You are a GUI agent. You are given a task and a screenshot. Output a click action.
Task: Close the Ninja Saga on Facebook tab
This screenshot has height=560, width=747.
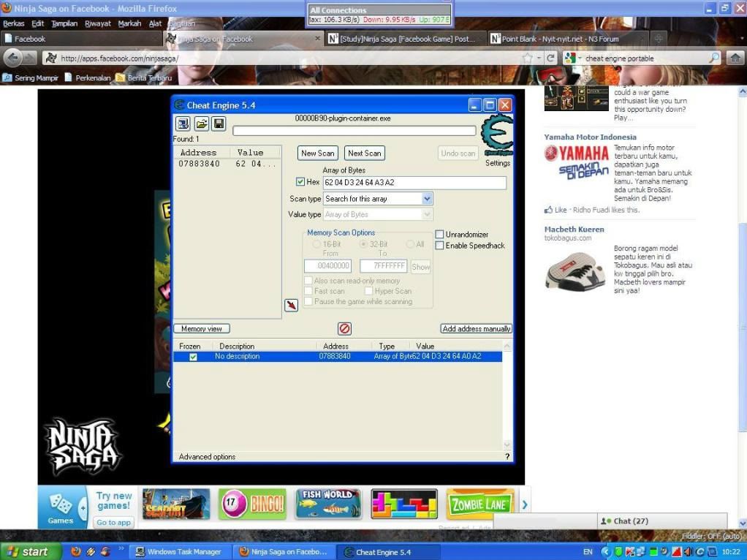tap(317, 38)
